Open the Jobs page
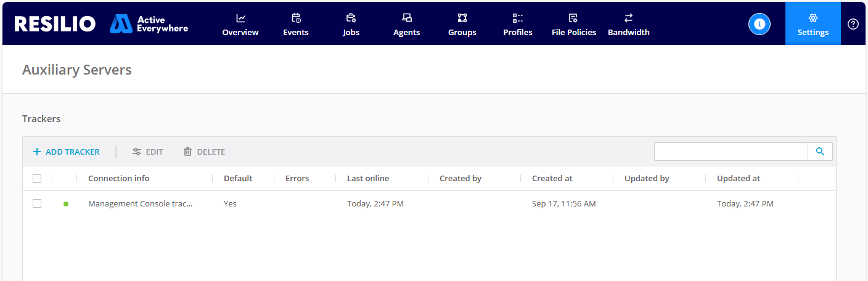The height and width of the screenshot is (281, 868). (x=351, y=25)
